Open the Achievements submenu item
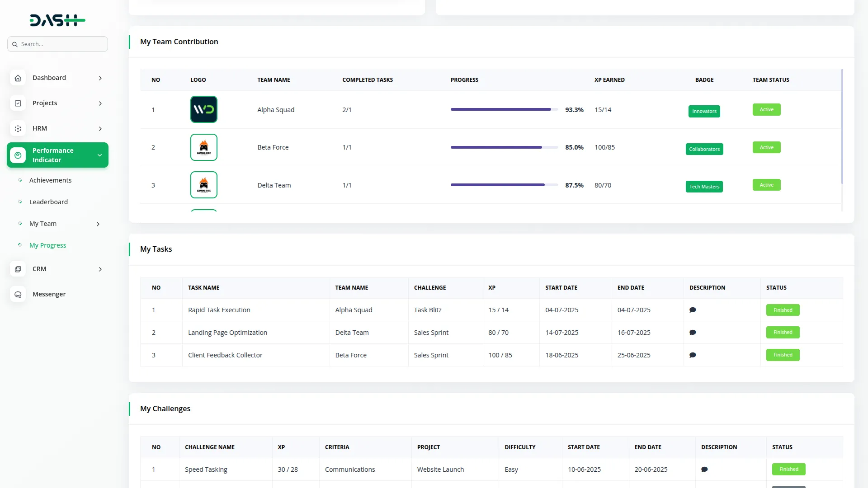Screen dimensions: 868x488 point(50,180)
